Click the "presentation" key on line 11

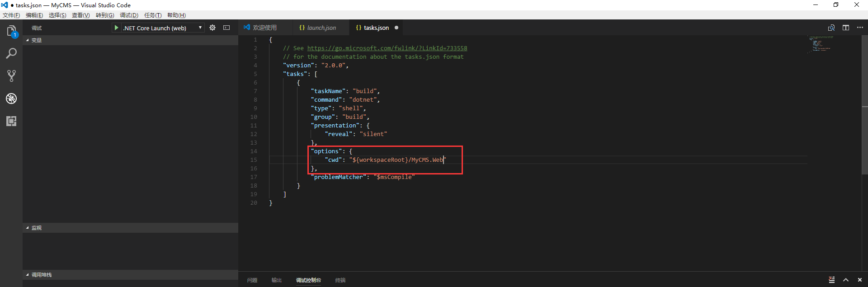pos(335,125)
